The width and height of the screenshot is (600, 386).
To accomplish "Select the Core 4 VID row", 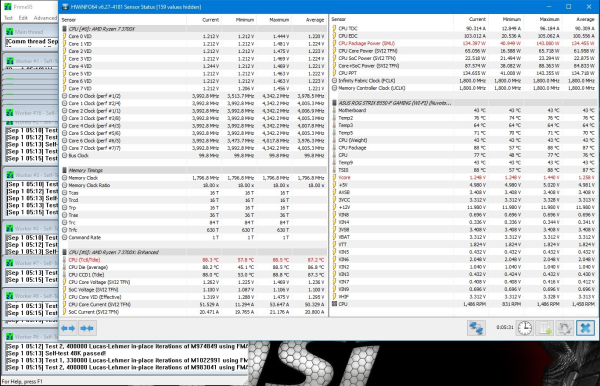I will [194, 66].
